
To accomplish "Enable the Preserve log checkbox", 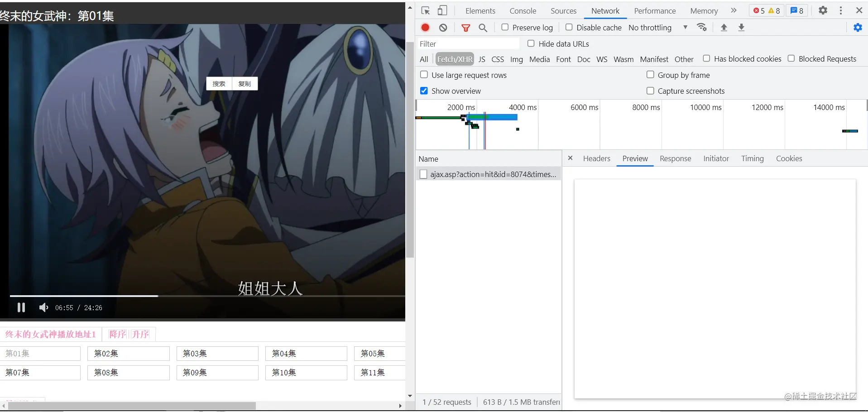I will point(505,27).
